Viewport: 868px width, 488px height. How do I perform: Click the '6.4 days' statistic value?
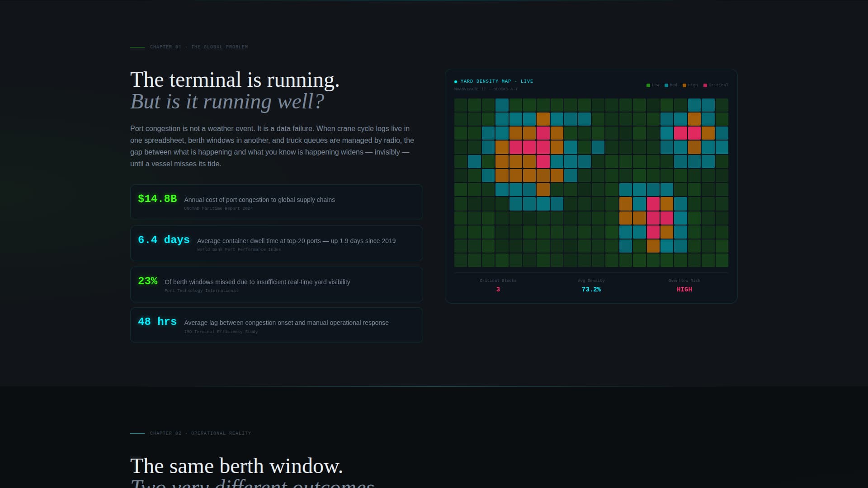click(164, 240)
